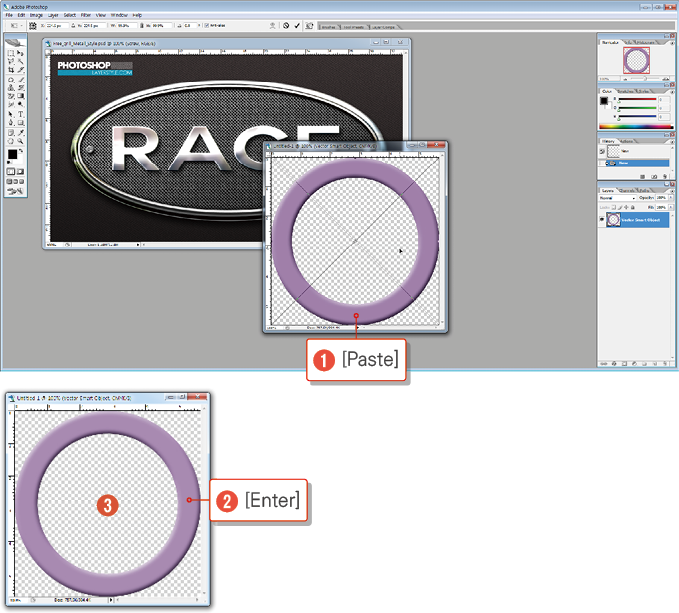
Task: Jump to ImageReady button in toolbox
Action: (16, 191)
